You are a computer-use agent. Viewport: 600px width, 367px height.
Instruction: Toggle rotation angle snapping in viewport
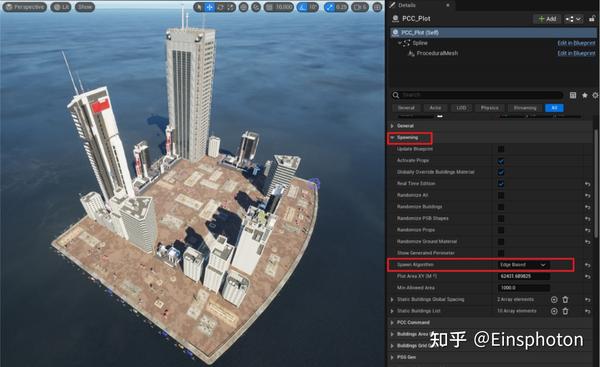tap(303, 7)
